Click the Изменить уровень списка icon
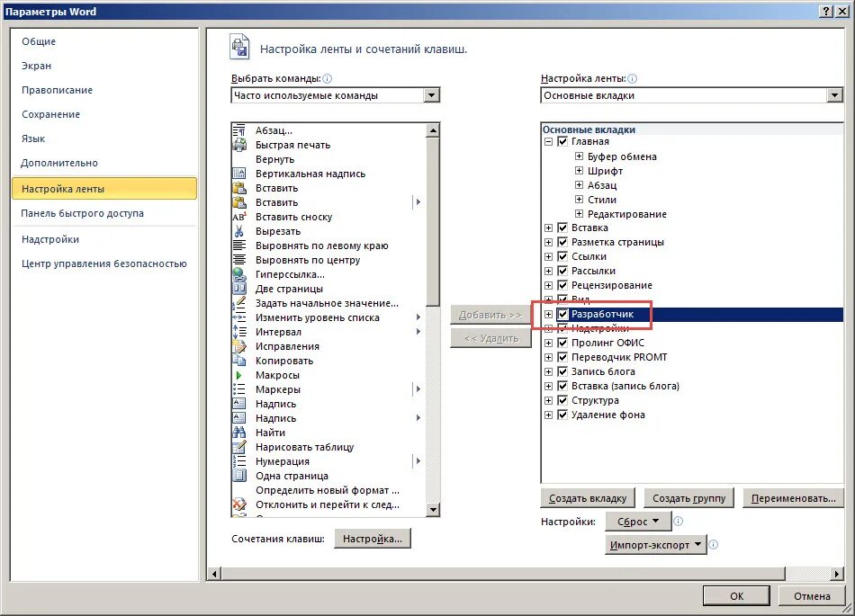This screenshot has height=616, width=855. pos(238,317)
